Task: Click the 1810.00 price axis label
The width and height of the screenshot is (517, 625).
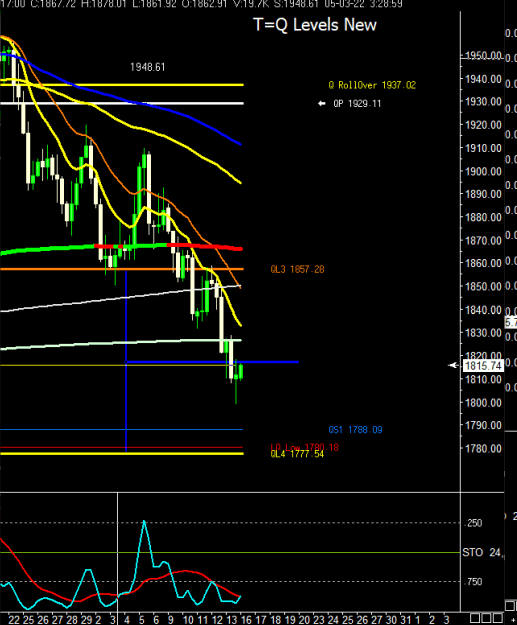Action: [484, 379]
